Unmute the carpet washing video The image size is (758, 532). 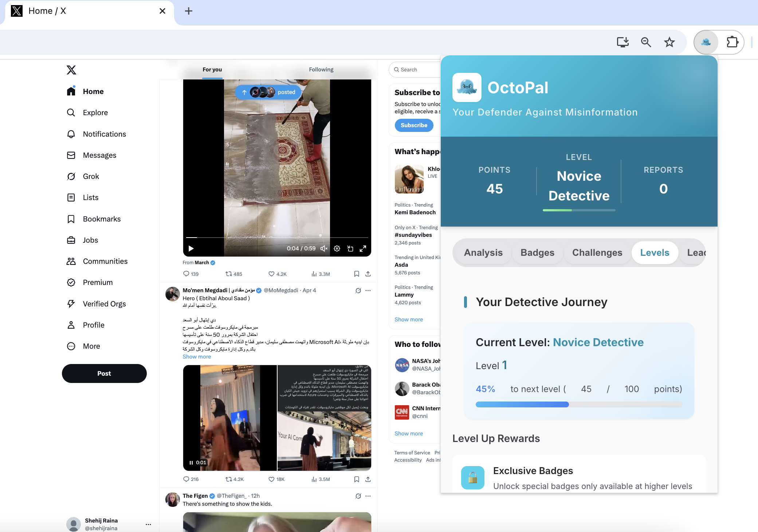323,249
